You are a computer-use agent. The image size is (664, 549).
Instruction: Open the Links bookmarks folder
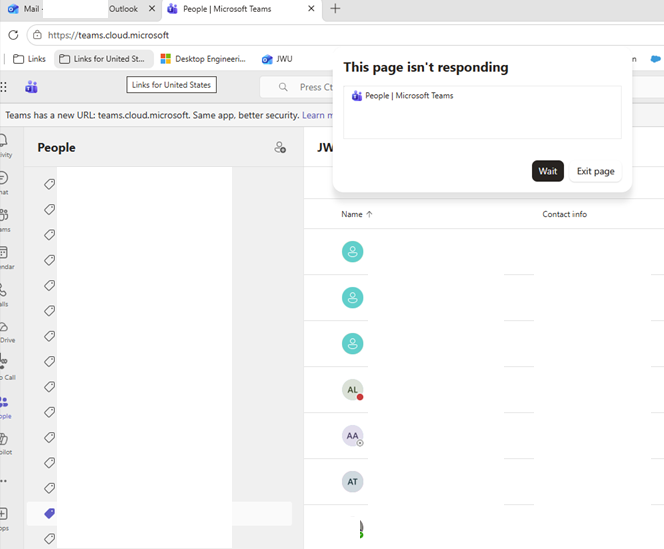click(29, 59)
